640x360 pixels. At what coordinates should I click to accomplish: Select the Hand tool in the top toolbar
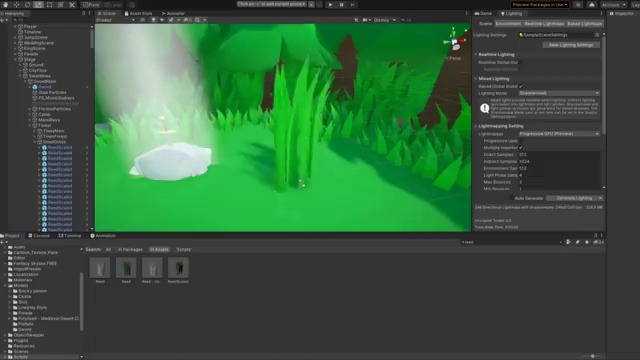pos(5,5)
